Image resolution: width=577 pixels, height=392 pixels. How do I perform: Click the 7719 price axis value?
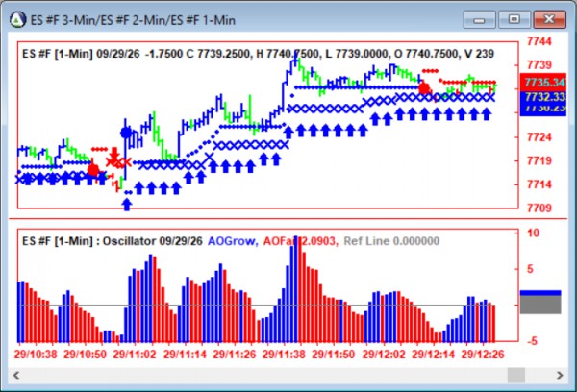point(539,160)
